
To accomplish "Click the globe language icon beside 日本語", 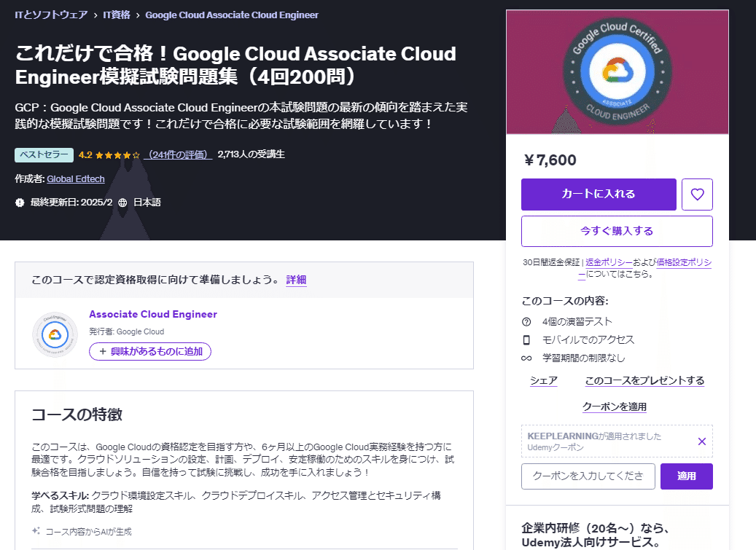I will 123,203.
